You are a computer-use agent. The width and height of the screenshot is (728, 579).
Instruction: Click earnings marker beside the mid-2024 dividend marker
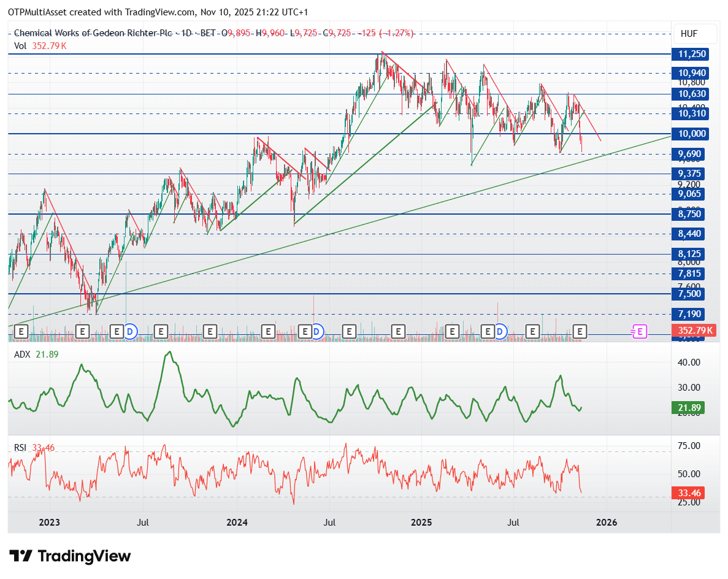(305, 332)
